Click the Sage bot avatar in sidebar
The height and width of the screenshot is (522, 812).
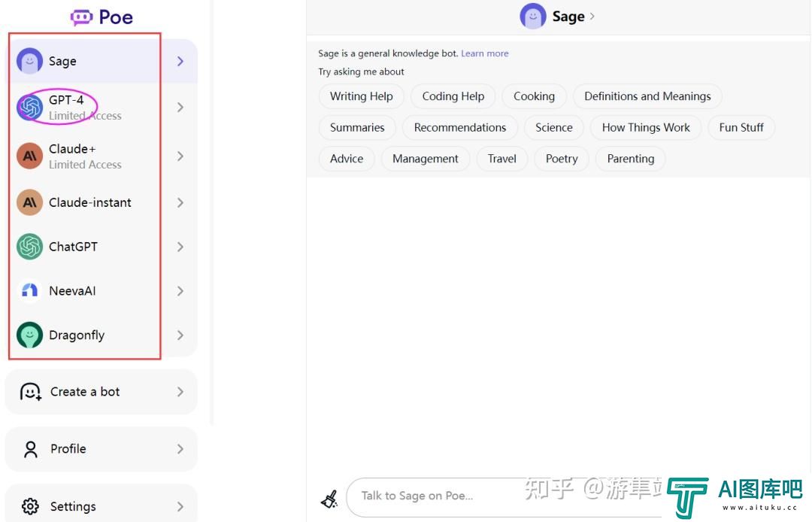click(29, 61)
